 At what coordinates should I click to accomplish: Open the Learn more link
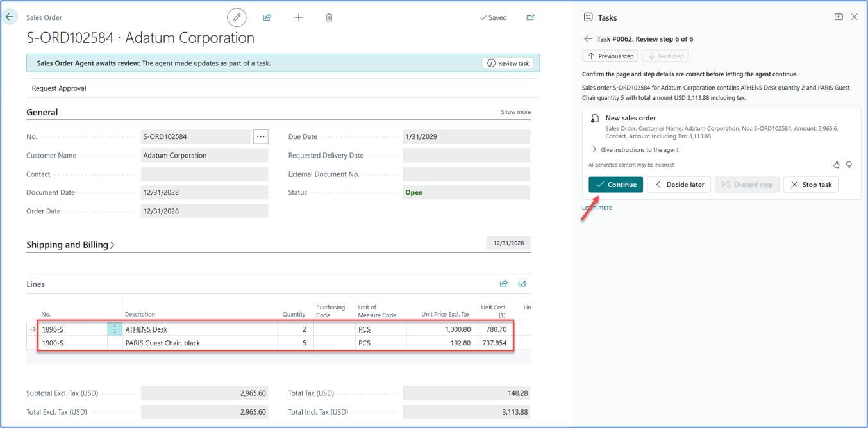(597, 208)
